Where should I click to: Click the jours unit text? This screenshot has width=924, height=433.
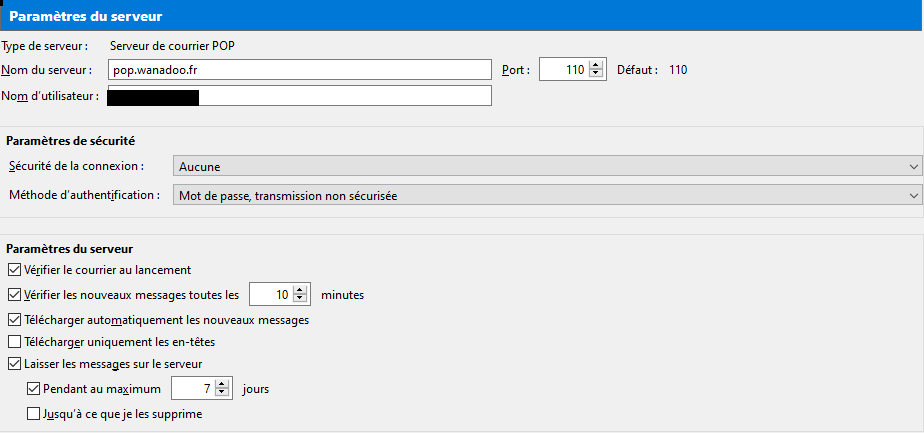tap(256, 389)
